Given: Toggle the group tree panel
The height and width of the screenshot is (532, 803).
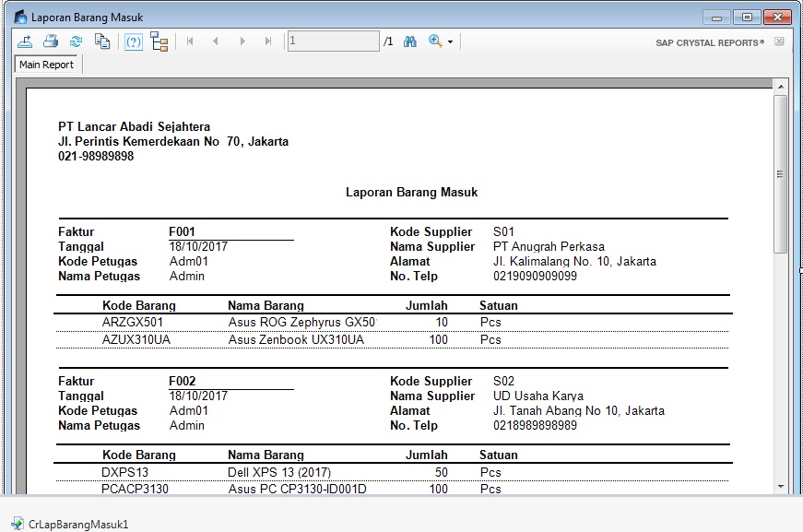Looking at the screenshot, I should coord(159,41).
